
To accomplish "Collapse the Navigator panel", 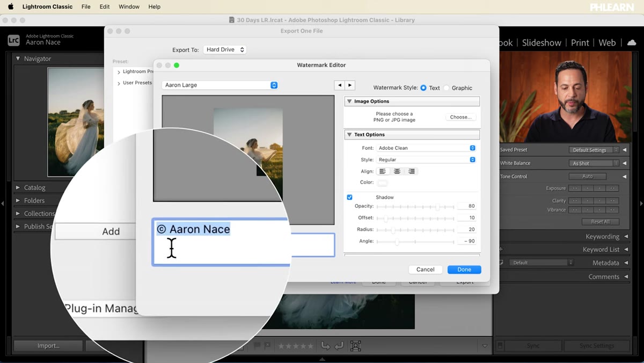I will (x=18, y=59).
